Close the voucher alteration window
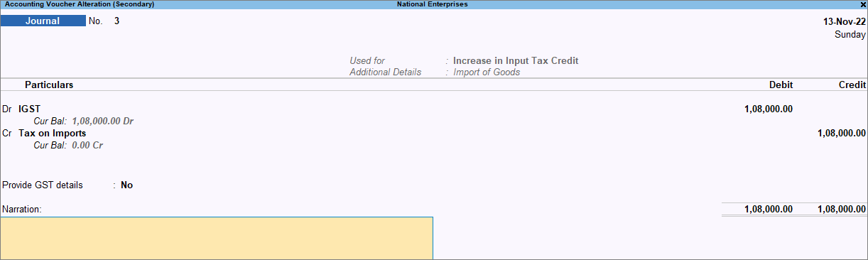Image resolution: width=868 pixels, height=260 pixels. 862,4
